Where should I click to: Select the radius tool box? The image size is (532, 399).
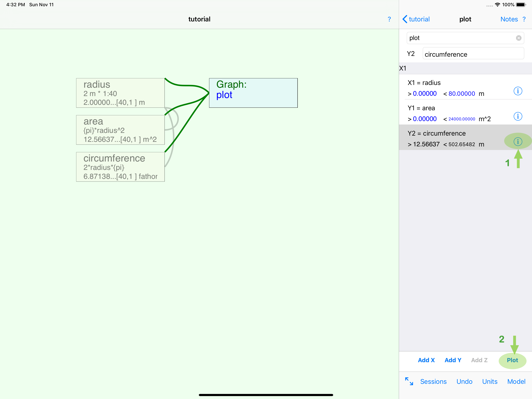(x=120, y=93)
